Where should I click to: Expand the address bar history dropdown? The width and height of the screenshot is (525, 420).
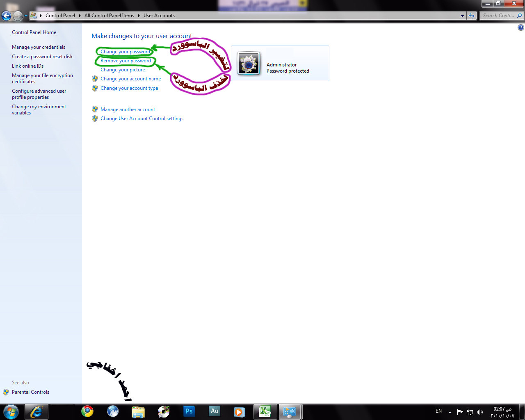click(462, 16)
